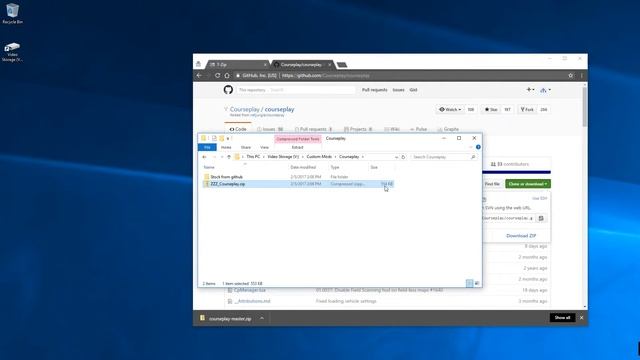Go back in the Chrome browser
640x360 pixels.
pyautogui.click(x=199, y=76)
